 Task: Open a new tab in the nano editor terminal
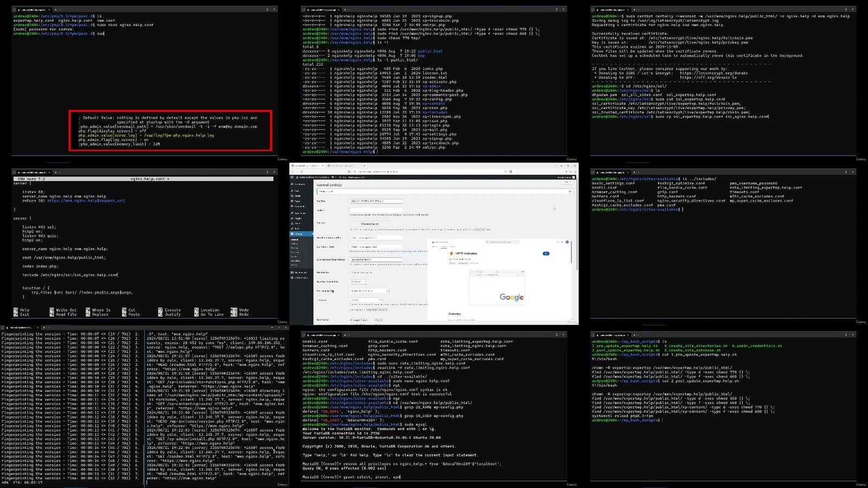point(56,172)
